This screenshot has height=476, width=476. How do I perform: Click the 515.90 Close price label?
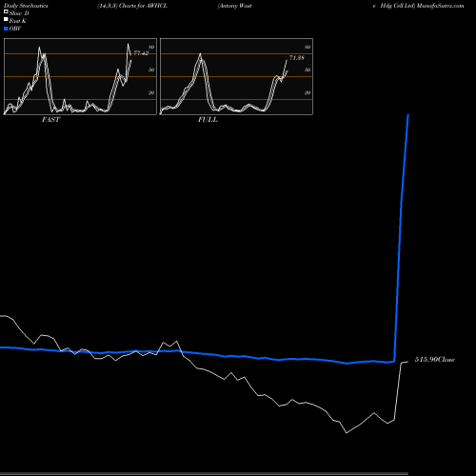coord(435,360)
